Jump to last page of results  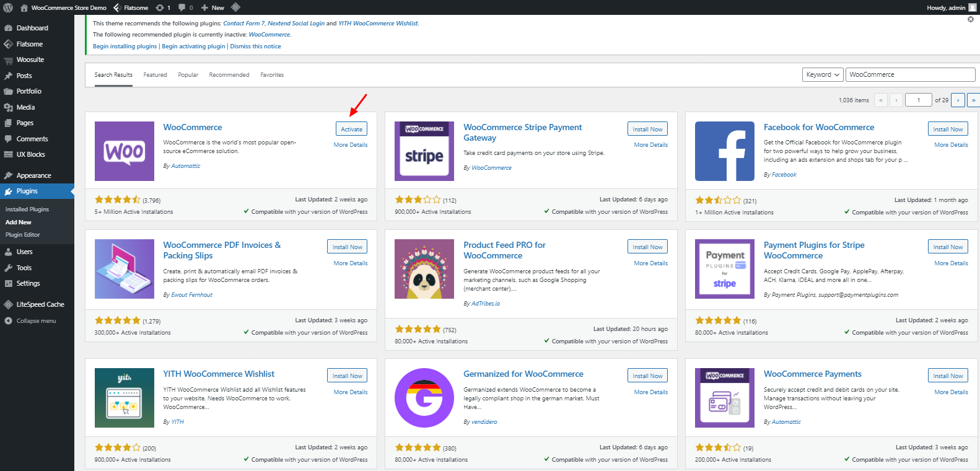pos(973,100)
